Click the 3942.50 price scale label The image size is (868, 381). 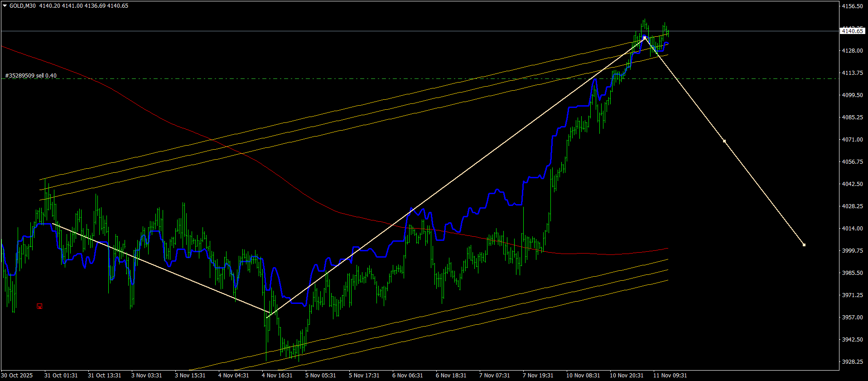point(852,340)
